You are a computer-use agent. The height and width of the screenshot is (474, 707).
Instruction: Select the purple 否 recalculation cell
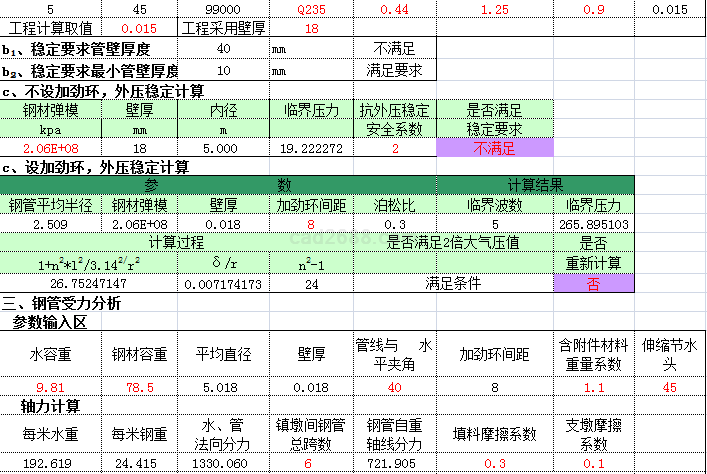[594, 284]
